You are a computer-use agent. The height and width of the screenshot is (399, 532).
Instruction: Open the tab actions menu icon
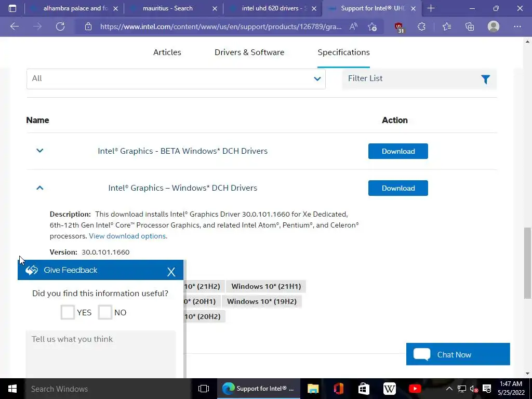coord(12,8)
